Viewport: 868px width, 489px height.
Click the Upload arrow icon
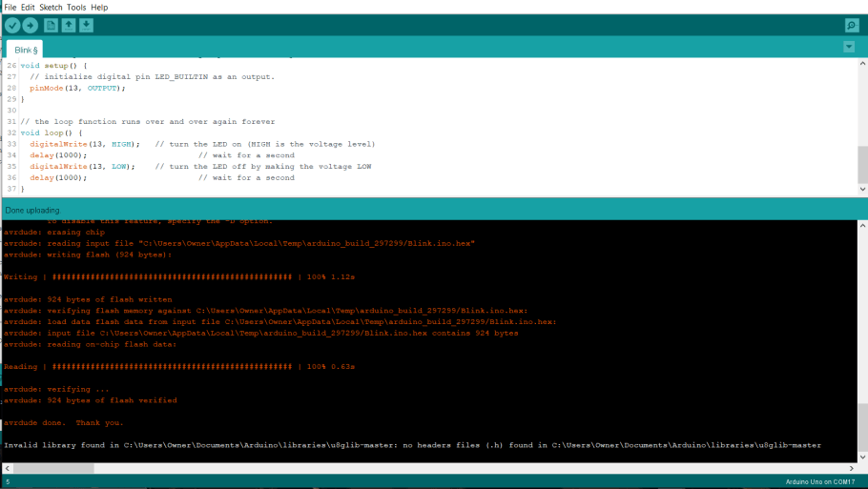tap(31, 26)
